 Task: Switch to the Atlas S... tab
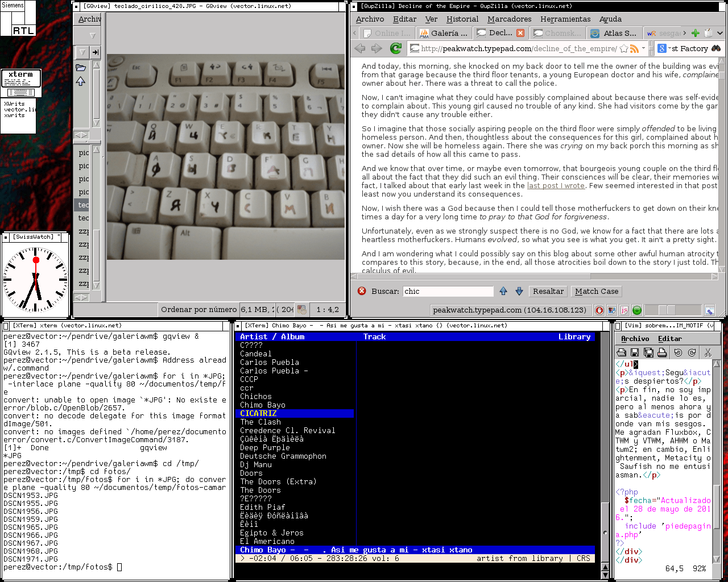[x=614, y=33]
